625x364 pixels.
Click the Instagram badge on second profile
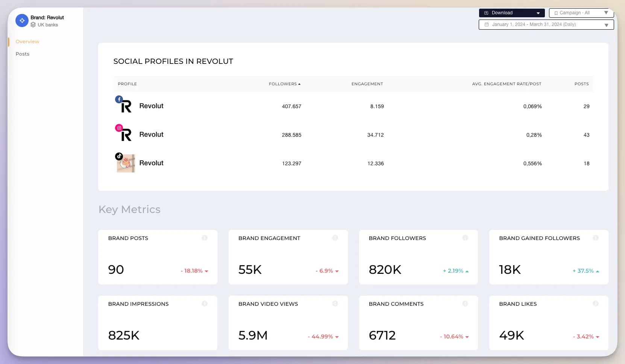(119, 128)
